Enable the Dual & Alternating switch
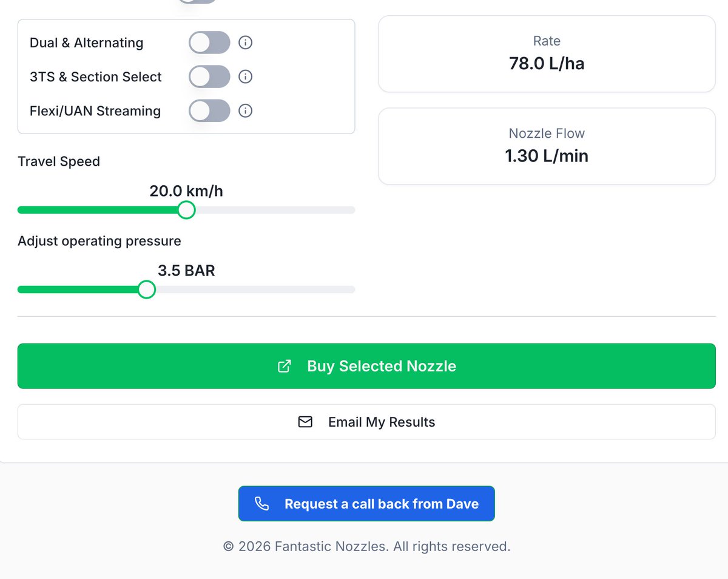 209,42
